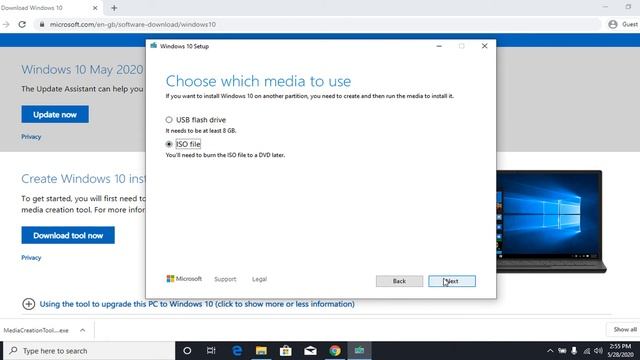Open the MediaCreationTool.exe download item
Viewport: 640px width, 360px height.
coord(36,330)
